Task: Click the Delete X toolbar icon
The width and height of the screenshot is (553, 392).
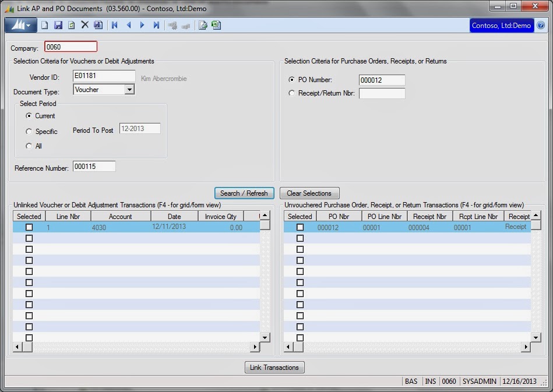Action: pyautogui.click(x=84, y=25)
